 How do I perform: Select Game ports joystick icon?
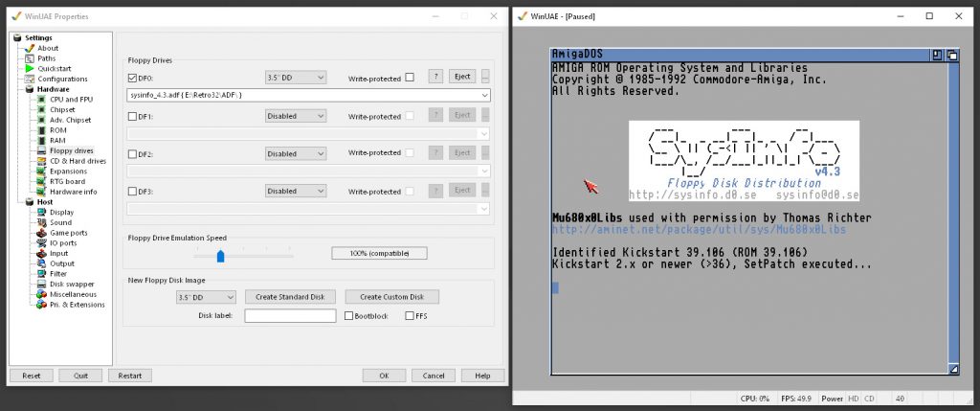coord(41,233)
